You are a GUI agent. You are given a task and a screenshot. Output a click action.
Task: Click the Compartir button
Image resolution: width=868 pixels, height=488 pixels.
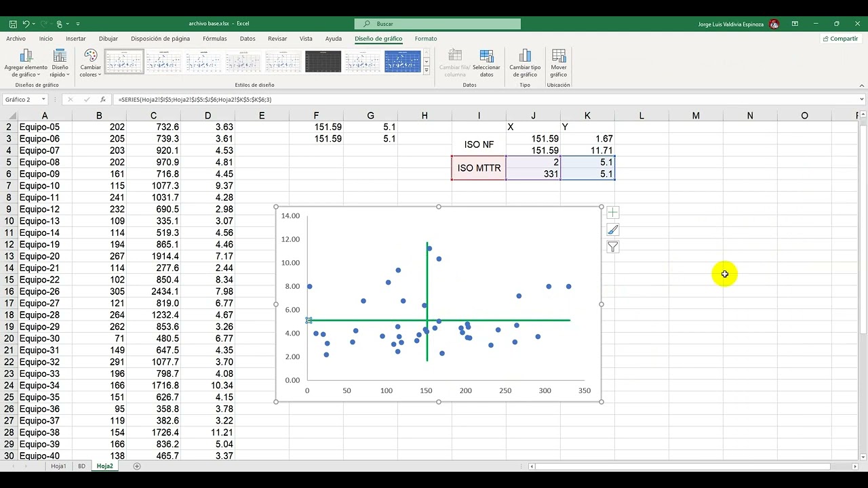tap(840, 39)
